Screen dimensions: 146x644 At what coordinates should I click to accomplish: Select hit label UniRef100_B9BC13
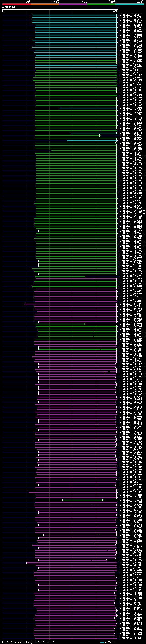tap(131, 625)
